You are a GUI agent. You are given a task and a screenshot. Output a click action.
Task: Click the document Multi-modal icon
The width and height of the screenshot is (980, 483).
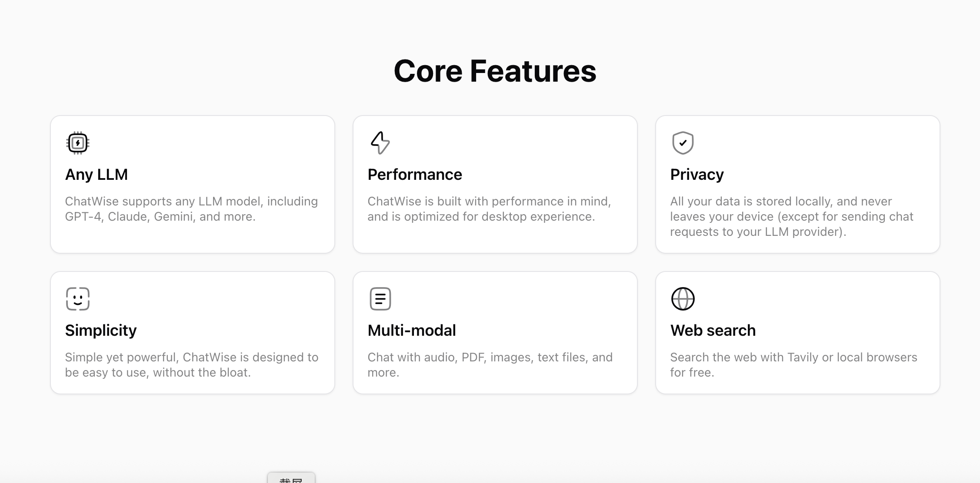pyautogui.click(x=380, y=299)
